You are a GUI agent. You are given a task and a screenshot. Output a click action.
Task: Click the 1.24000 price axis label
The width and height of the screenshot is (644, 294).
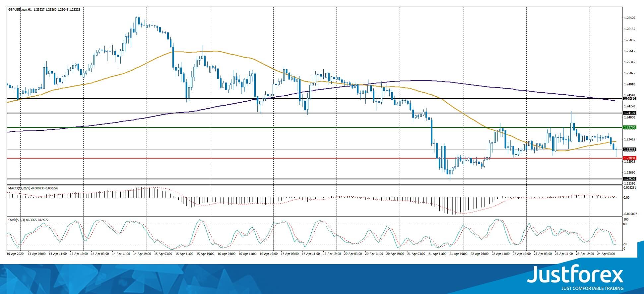[629, 117]
